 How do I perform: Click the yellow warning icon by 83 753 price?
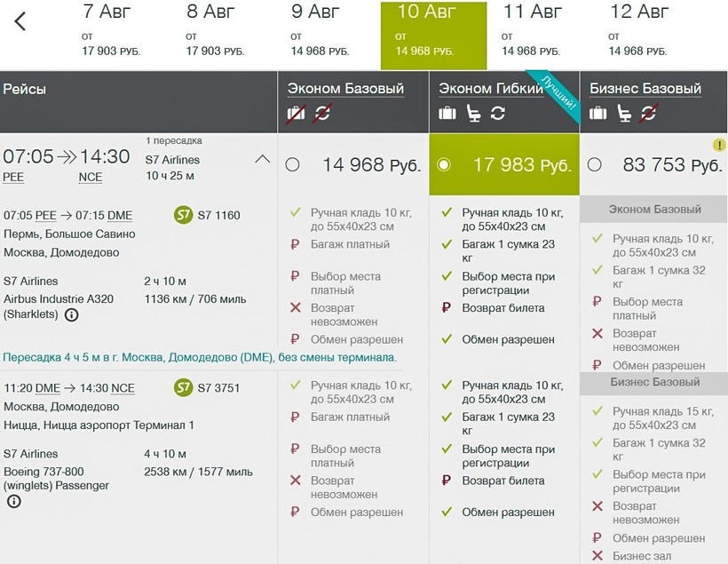click(x=719, y=145)
